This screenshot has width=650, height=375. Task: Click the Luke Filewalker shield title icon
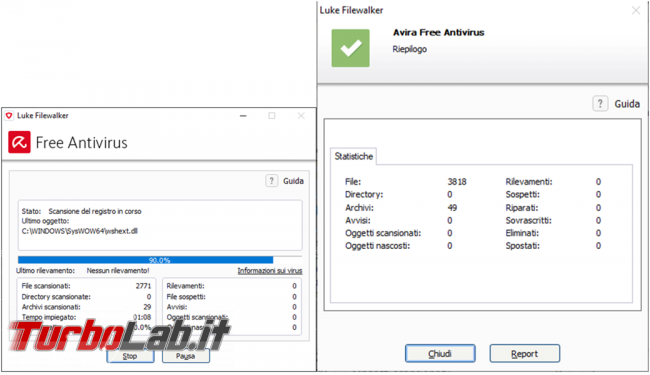[9, 116]
